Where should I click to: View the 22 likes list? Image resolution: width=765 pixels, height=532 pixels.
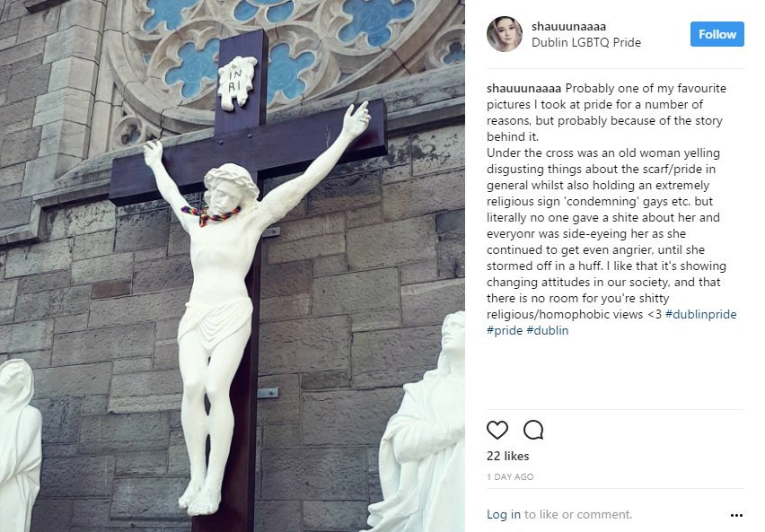point(508,456)
